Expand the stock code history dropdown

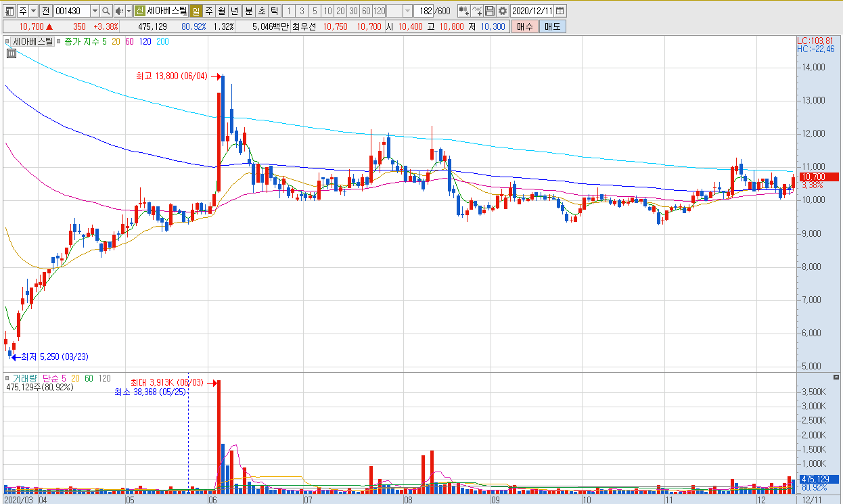point(94,11)
